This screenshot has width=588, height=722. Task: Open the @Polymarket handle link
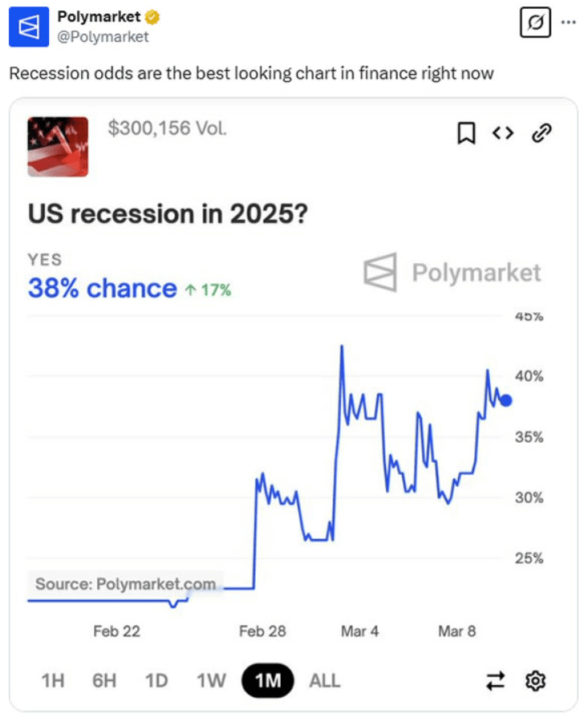103,37
